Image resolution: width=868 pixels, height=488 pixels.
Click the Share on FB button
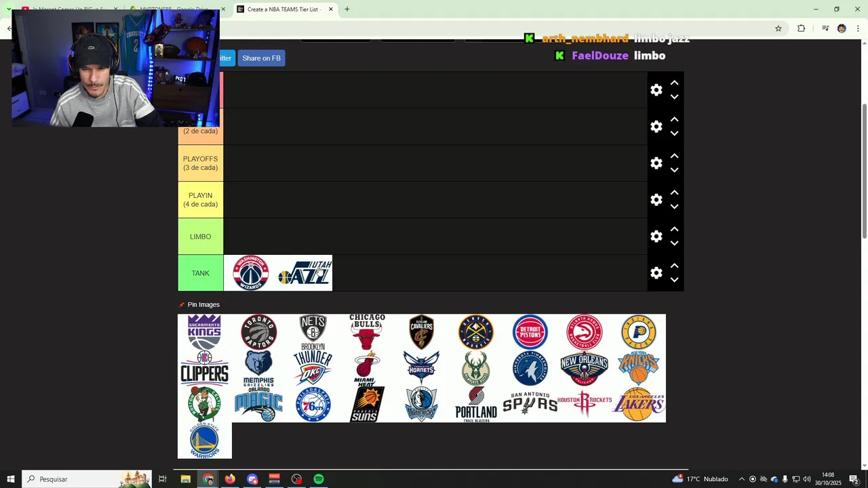click(x=261, y=58)
